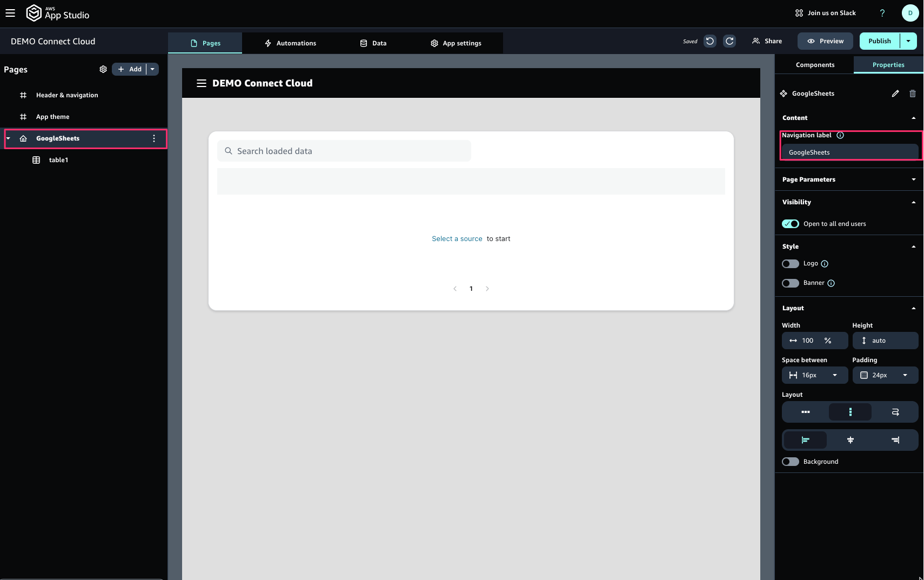The image size is (924, 580).
Task: Click the Add page button
Action: pos(129,69)
